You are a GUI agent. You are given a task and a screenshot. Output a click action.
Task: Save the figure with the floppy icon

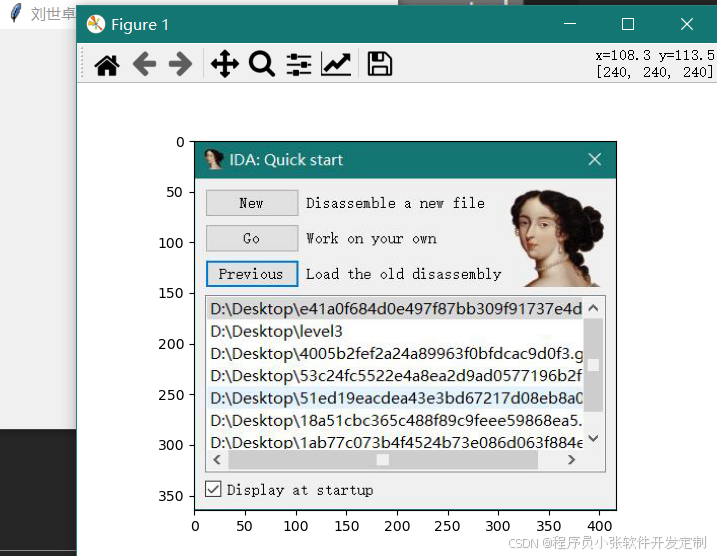coord(380,64)
